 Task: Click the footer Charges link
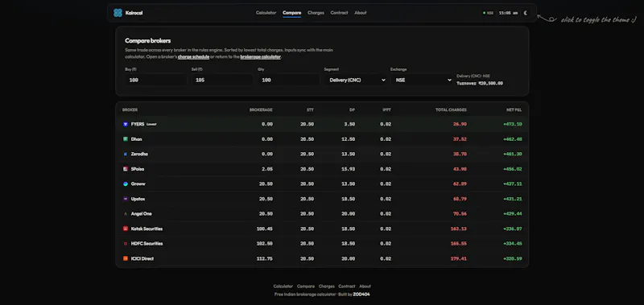point(327,286)
